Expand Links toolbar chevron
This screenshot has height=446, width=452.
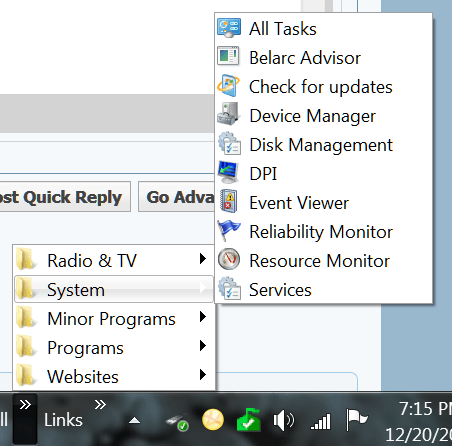100,404
